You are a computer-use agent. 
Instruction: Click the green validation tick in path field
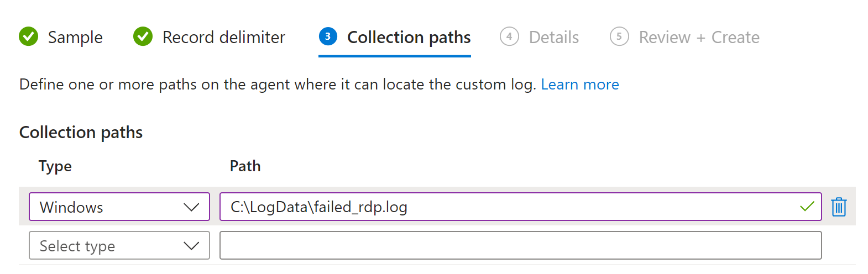pyautogui.click(x=807, y=207)
